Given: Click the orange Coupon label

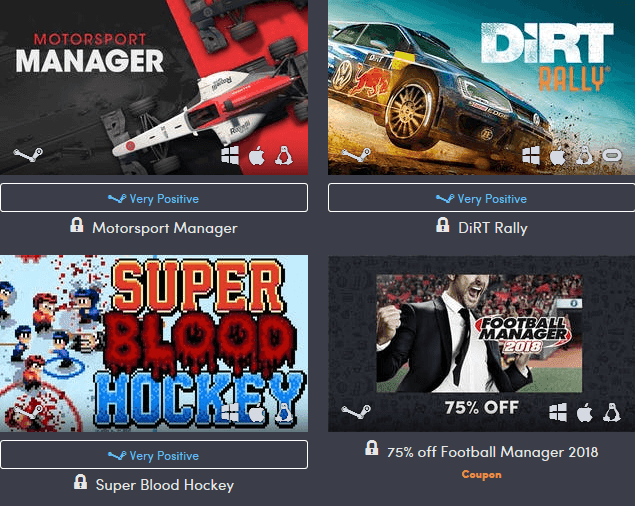Looking at the screenshot, I should tap(482, 474).
